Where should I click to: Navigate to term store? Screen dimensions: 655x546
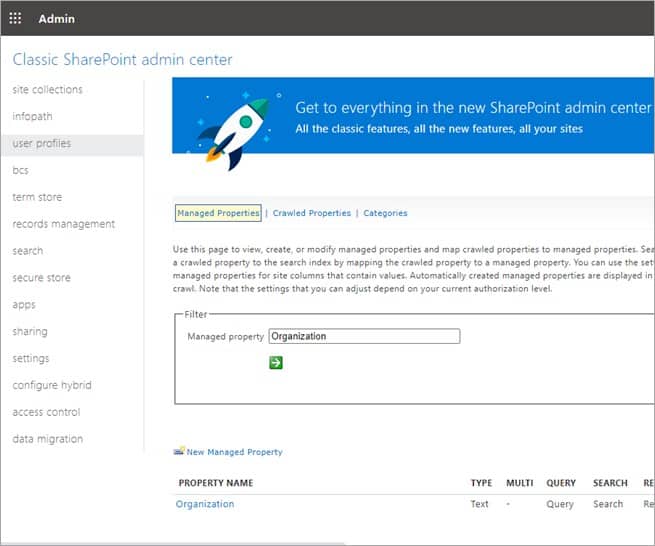[37, 198]
